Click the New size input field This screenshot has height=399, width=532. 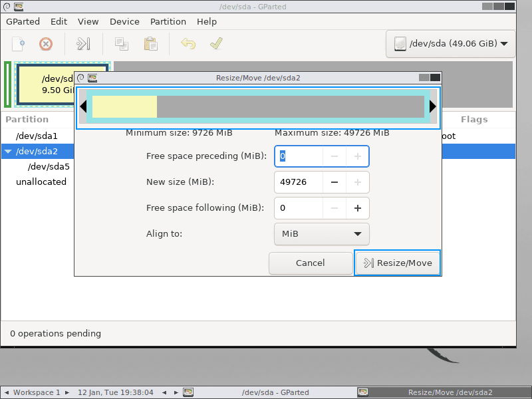(298, 182)
